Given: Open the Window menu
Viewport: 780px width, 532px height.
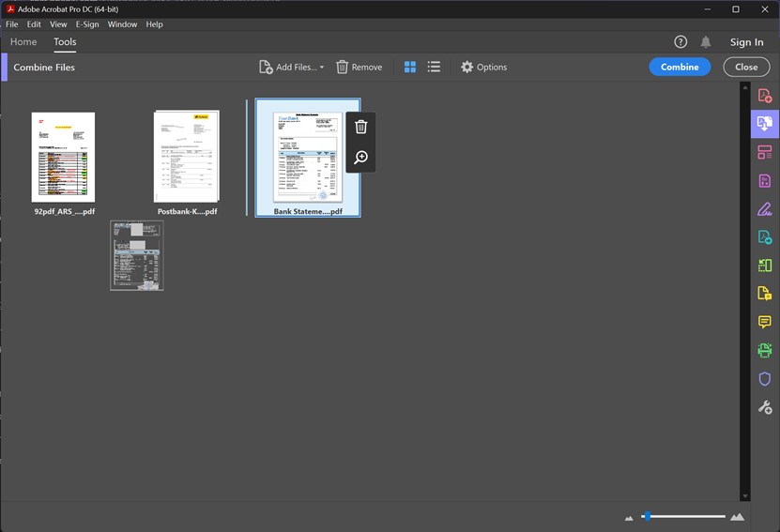Looking at the screenshot, I should point(122,24).
